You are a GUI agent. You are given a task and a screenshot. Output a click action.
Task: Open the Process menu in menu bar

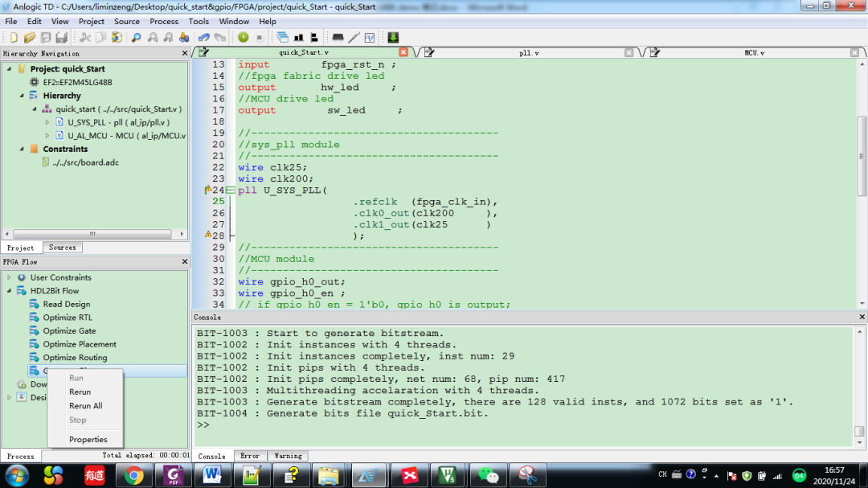pyautogui.click(x=164, y=22)
